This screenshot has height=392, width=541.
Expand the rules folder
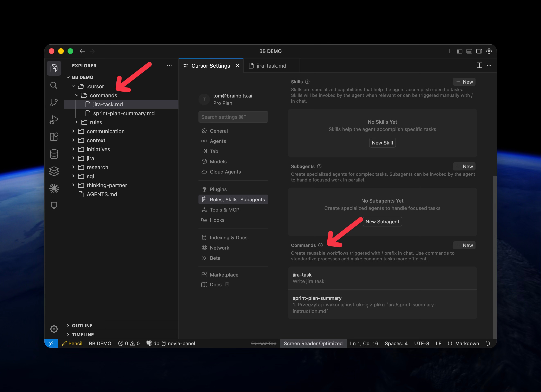click(96, 122)
